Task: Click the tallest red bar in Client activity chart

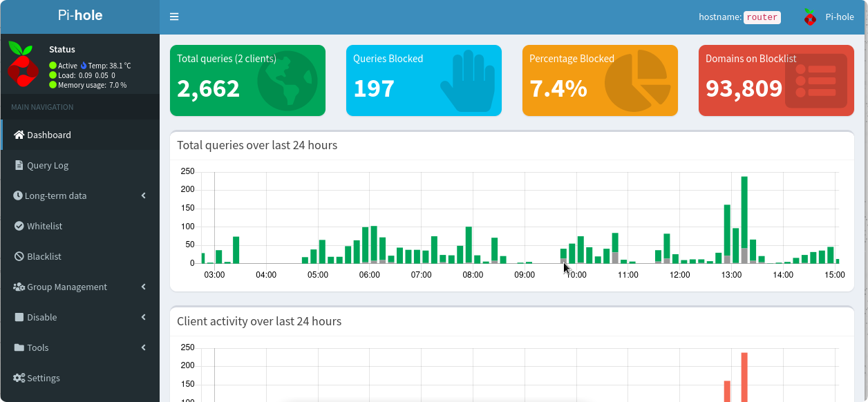Action: click(x=744, y=377)
